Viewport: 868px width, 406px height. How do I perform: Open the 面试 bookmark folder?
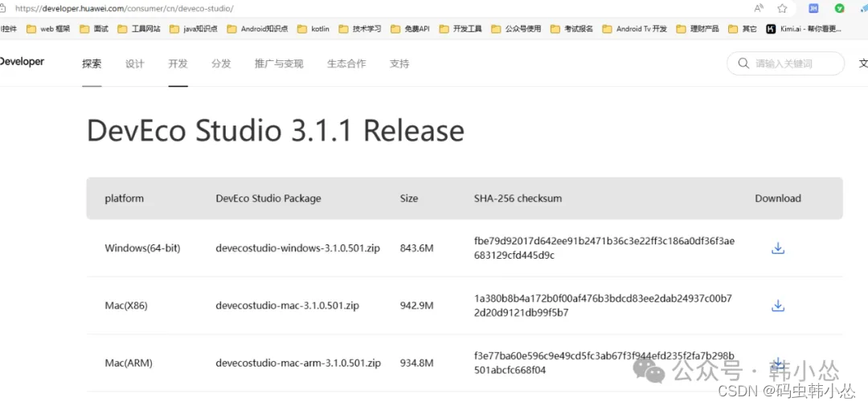click(x=94, y=29)
